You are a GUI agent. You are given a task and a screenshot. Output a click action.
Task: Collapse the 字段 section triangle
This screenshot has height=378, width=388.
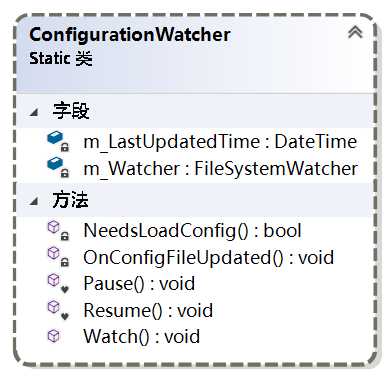(34, 112)
